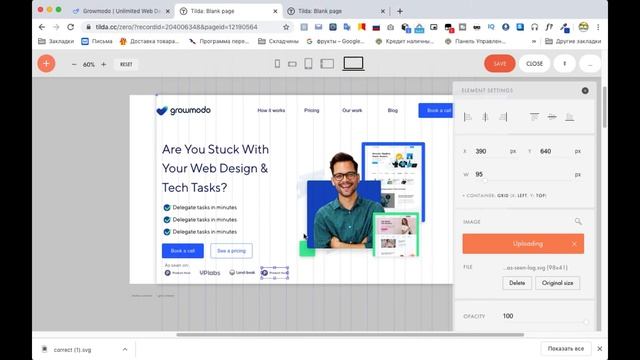The width and height of the screenshot is (640, 360).
Task: Align element to top edge
Action: click(x=534, y=118)
